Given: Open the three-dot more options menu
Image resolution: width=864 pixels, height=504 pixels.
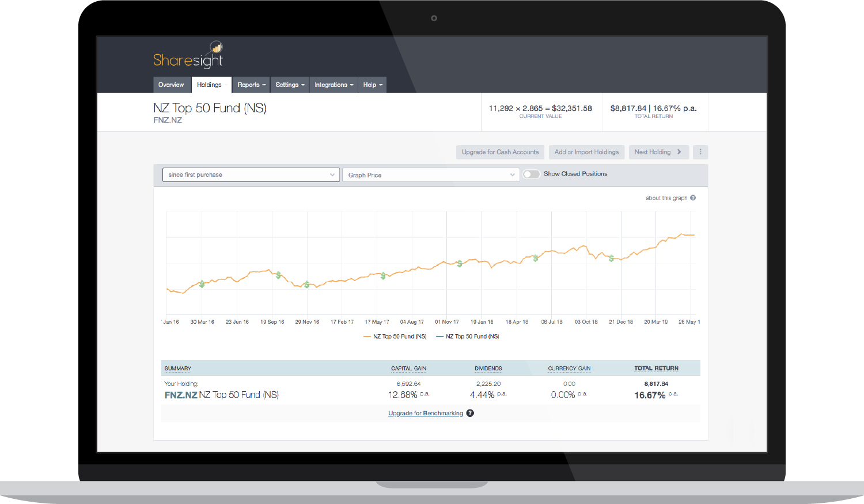Looking at the screenshot, I should [x=700, y=152].
